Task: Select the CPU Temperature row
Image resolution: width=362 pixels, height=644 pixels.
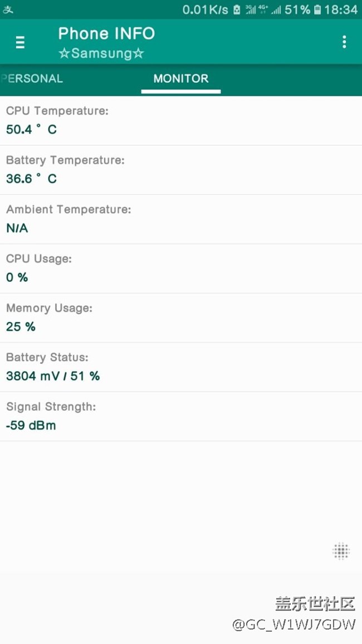Action: [181, 120]
